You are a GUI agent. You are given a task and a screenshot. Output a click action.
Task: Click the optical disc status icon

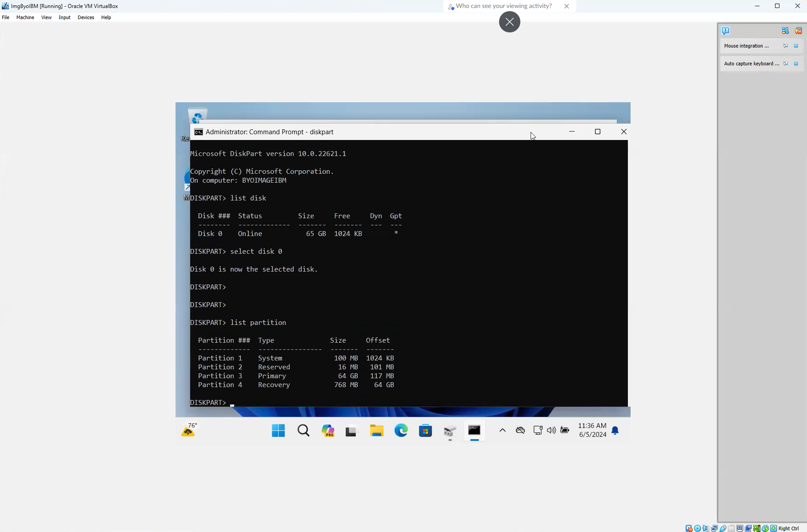tap(697, 528)
